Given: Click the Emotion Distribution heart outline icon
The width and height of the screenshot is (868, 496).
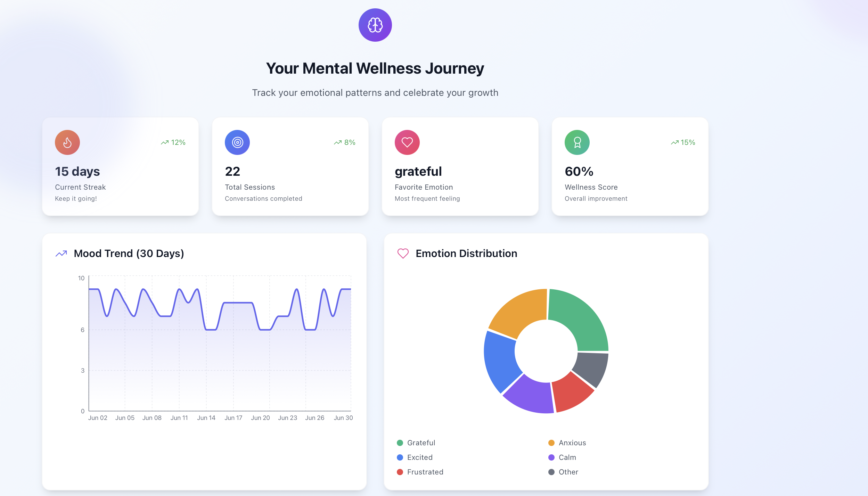Looking at the screenshot, I should click(403, 254).
